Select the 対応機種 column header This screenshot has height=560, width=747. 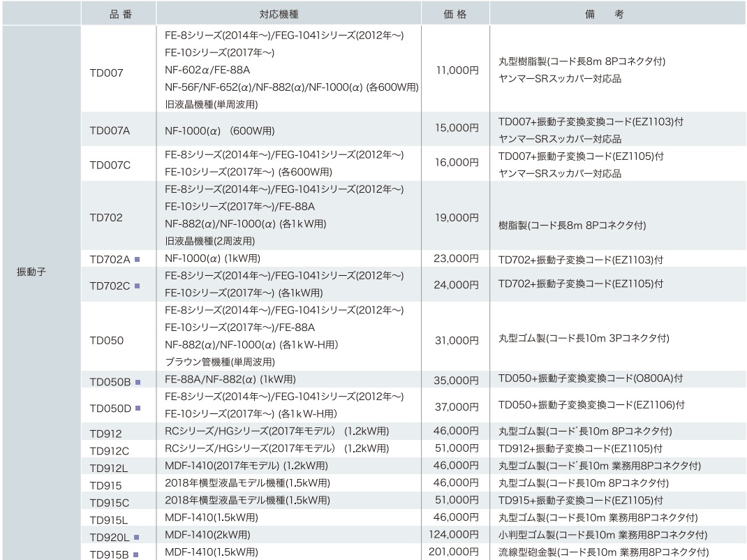click(289, 13)
